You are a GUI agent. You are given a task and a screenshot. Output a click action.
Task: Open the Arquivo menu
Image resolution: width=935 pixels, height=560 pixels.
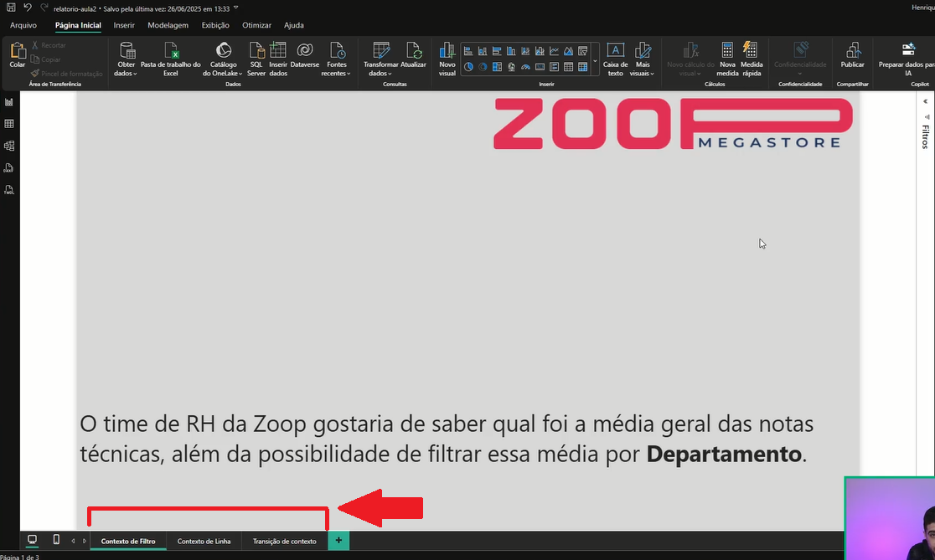(x=23, y=25)
